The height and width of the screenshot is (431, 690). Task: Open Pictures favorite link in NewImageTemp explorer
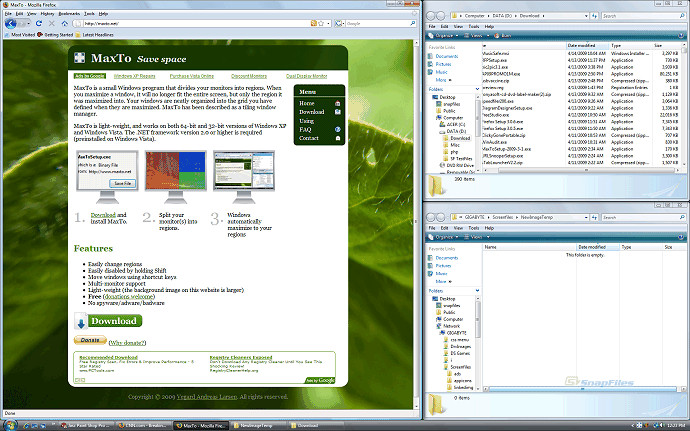point(444,265)
